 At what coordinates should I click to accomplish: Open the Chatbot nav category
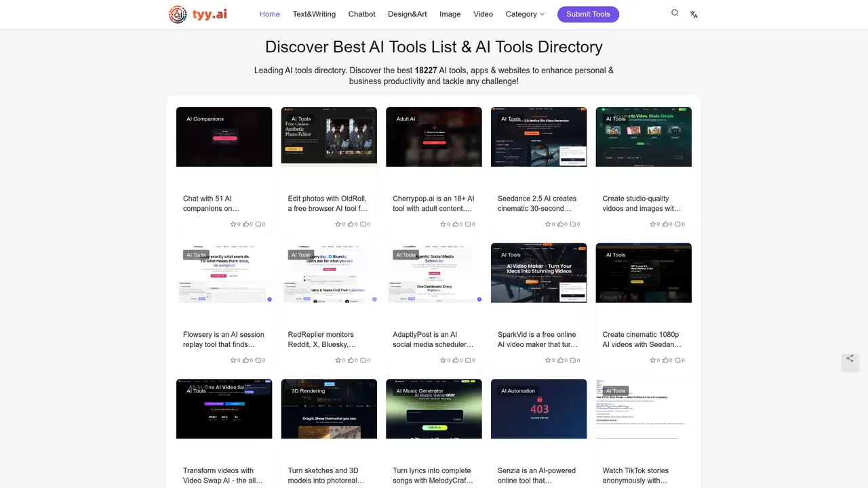362,14
